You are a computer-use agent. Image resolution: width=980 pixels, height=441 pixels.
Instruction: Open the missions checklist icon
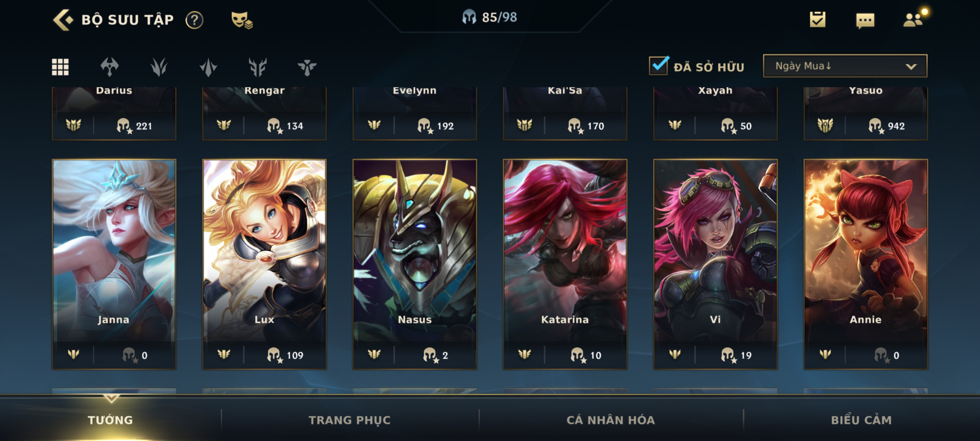pos(818,19)
